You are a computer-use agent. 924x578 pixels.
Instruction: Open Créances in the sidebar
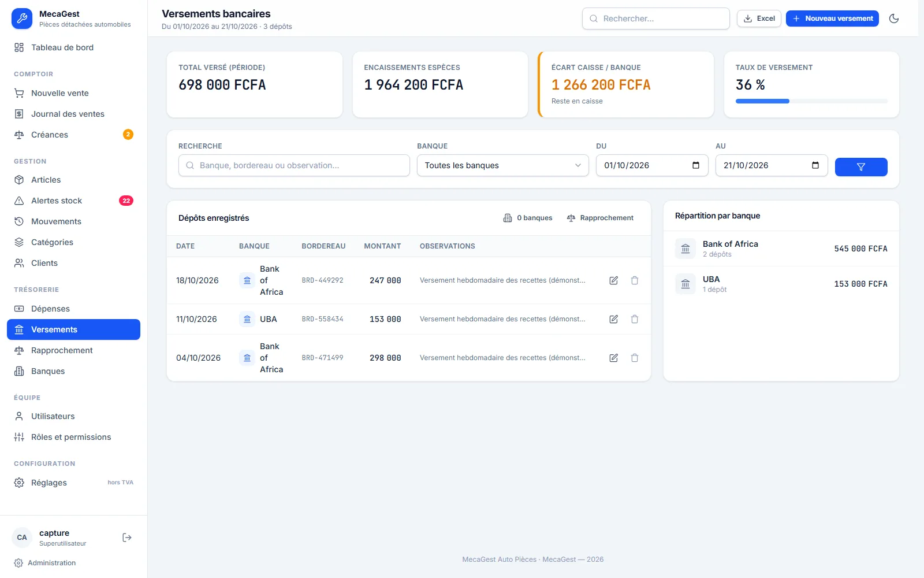point(74,135)
